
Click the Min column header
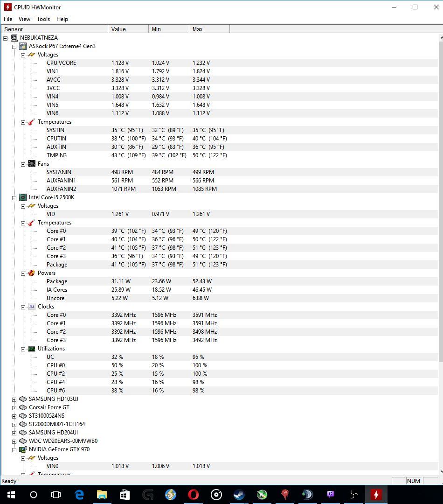click(x=169, y=29)
